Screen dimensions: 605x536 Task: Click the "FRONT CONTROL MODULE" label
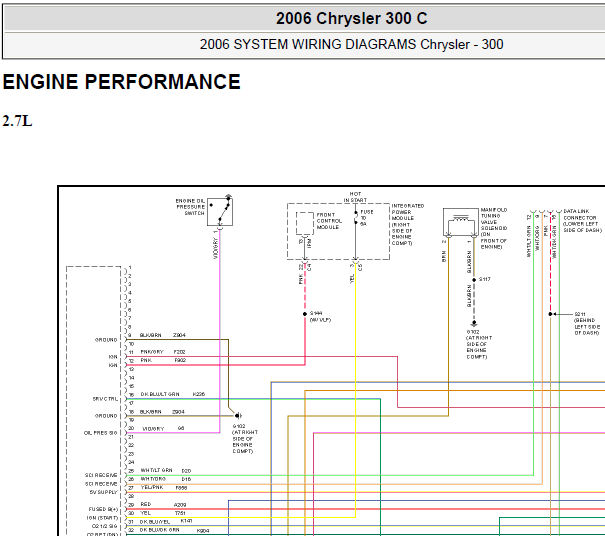click(x=329, y=221)
